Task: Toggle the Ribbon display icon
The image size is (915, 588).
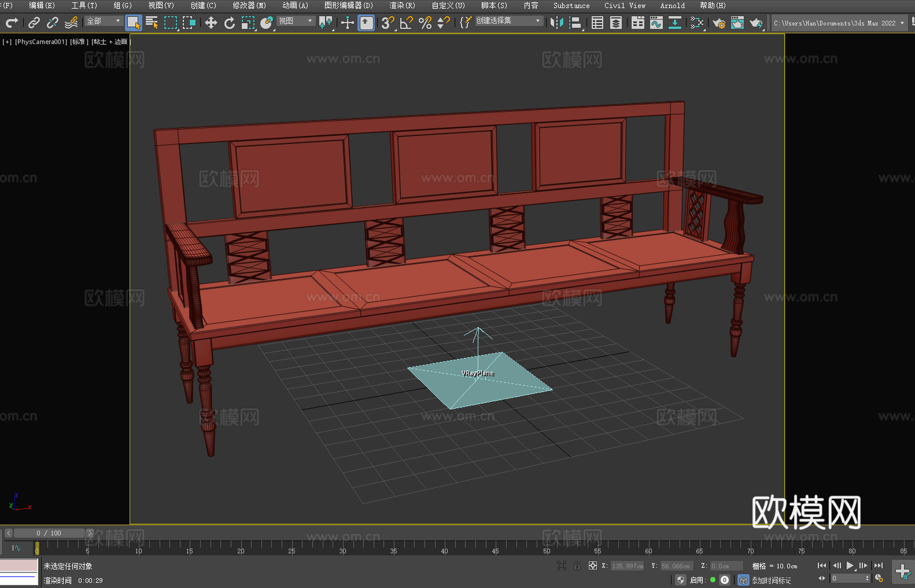Action: click(638, 23)
